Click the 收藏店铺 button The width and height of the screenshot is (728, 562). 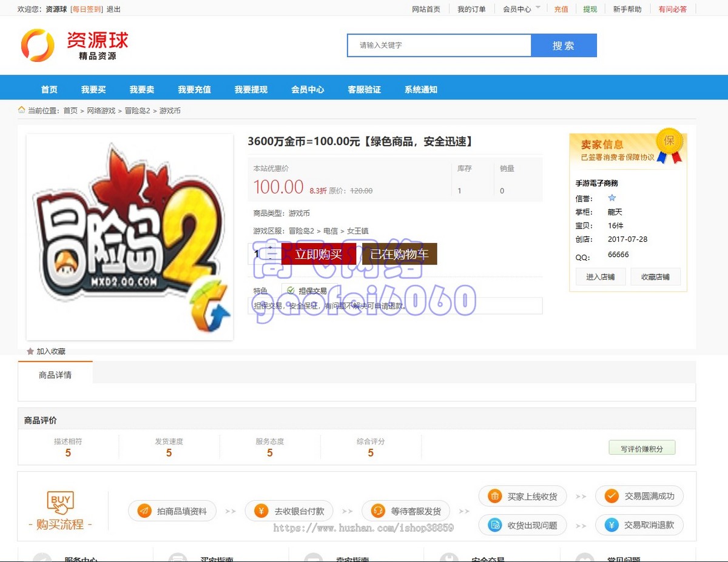pyautogui.click(x=656, y=276)
